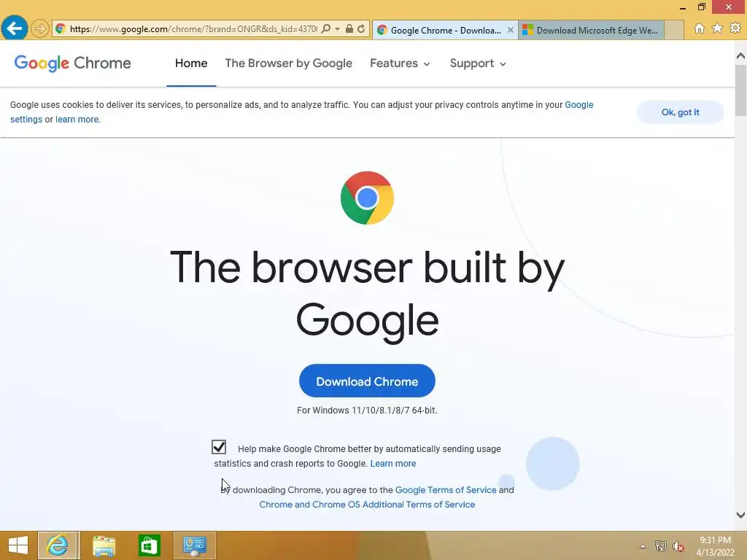The width and height of the screenshot is (747, 560).
Task: Switch to Download Microsoft Edge tab
Action: click(591, 30)
